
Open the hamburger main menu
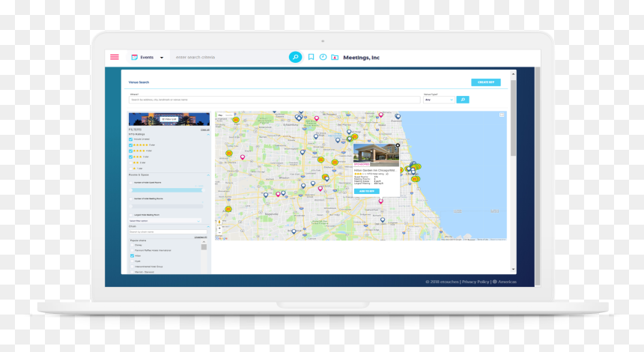click(115, 57)
